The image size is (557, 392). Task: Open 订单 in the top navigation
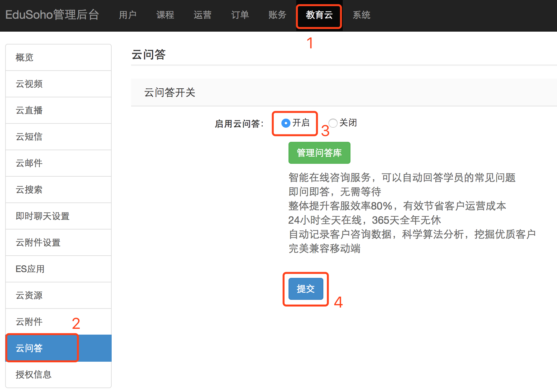(x=240, y=15)
